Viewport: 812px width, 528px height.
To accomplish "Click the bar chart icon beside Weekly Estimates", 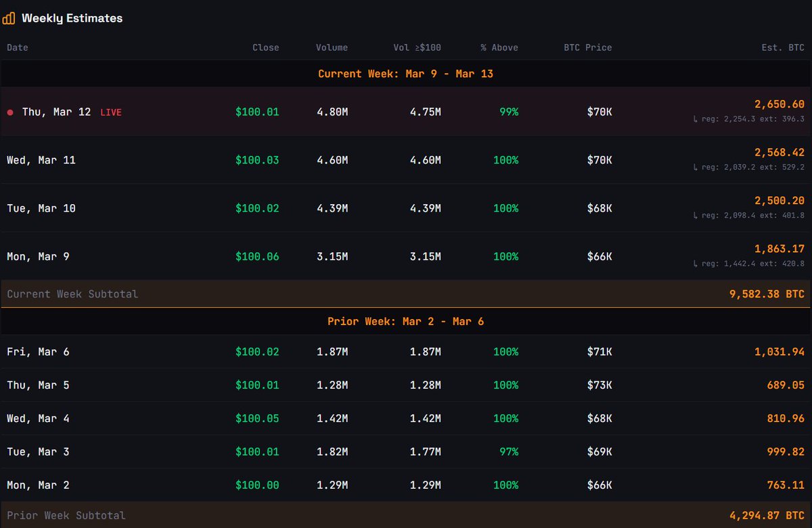I will (x=9, y=18).
